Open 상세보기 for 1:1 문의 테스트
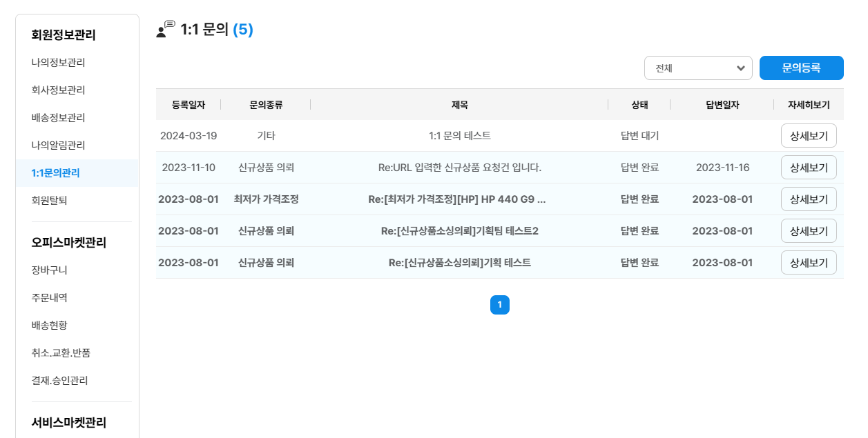868x438 pixels. click(x=809, y=136)
